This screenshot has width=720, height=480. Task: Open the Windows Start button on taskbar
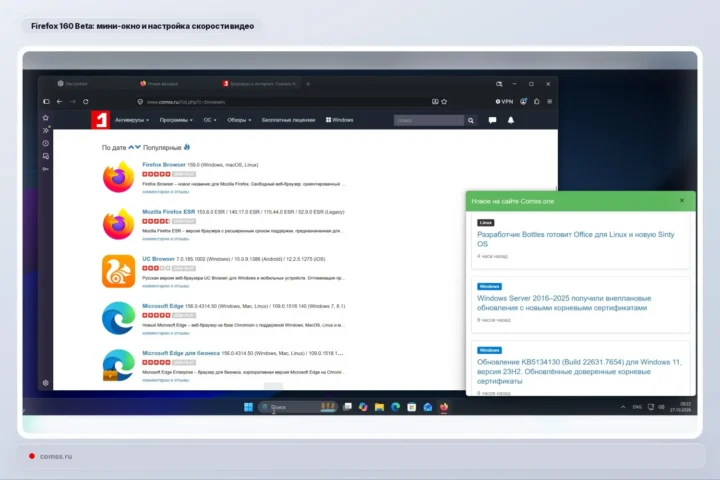(248, 407)
